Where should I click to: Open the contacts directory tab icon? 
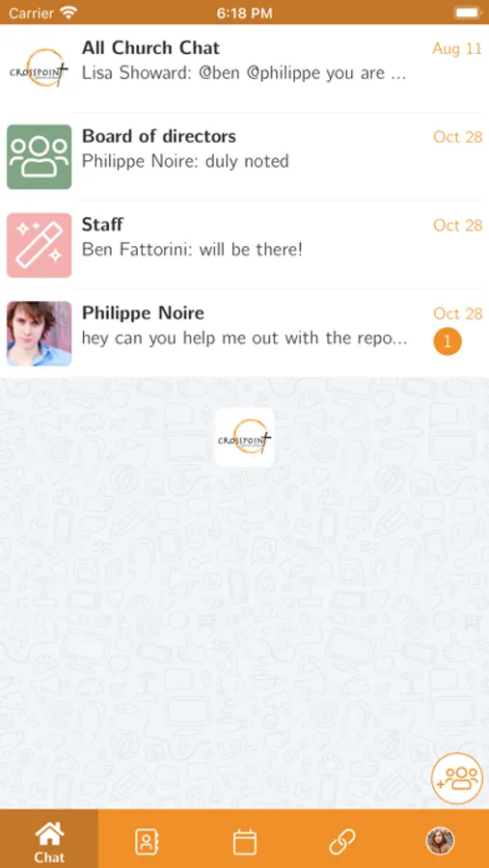pyautogui.click(x=148, y=842)
